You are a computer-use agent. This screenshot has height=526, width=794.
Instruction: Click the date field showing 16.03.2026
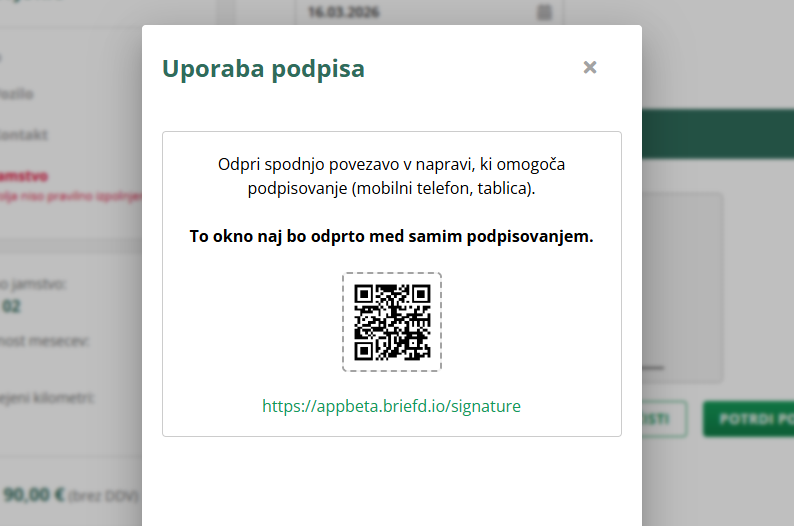pos(429,12)
